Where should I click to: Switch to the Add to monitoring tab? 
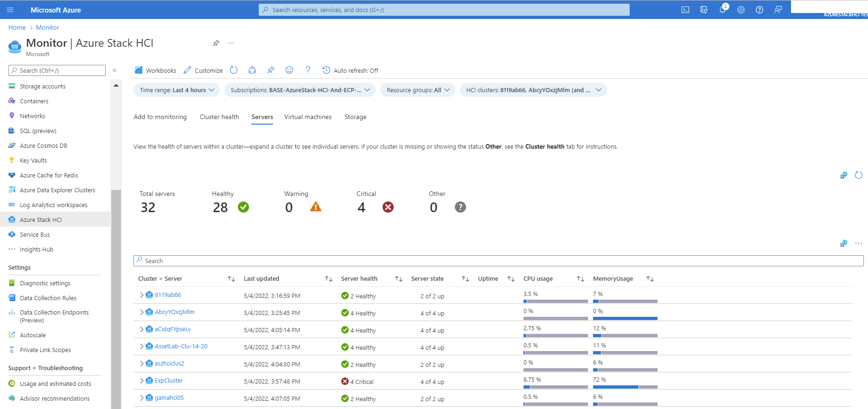(160, 117)
